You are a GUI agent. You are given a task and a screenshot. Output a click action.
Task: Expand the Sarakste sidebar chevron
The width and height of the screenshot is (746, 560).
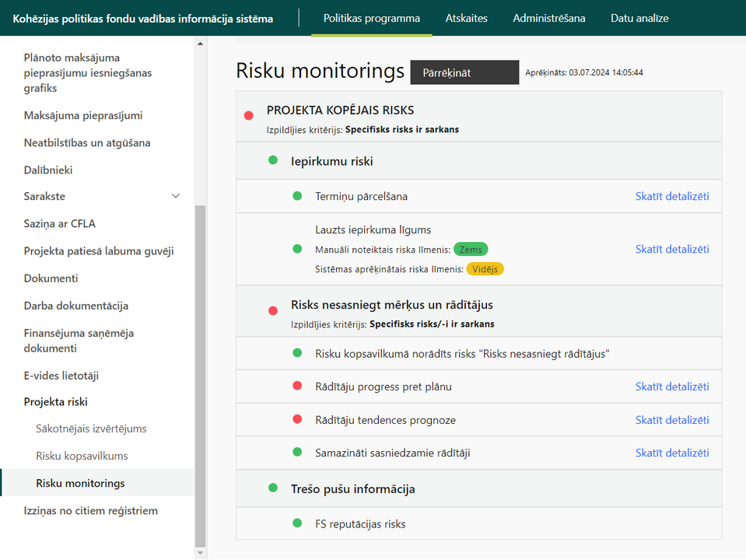[x=176, y=196]
